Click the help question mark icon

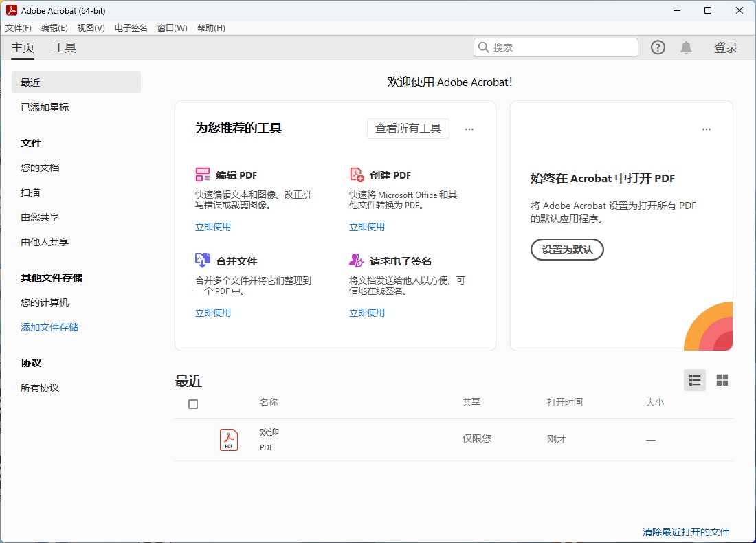658,47
